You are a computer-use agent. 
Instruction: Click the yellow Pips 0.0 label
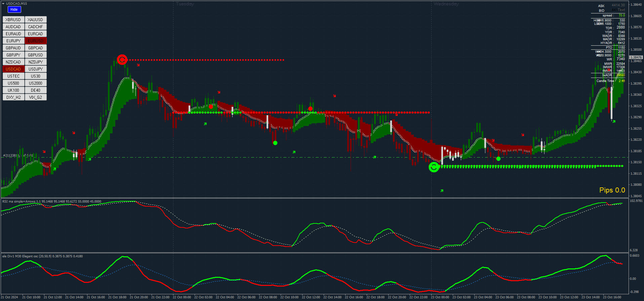(612, 190)
